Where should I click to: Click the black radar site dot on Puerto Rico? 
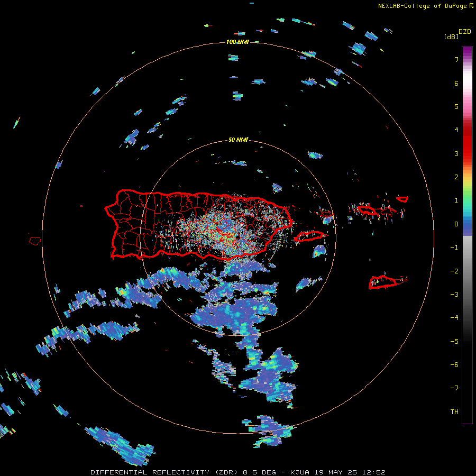pos(238,236)
